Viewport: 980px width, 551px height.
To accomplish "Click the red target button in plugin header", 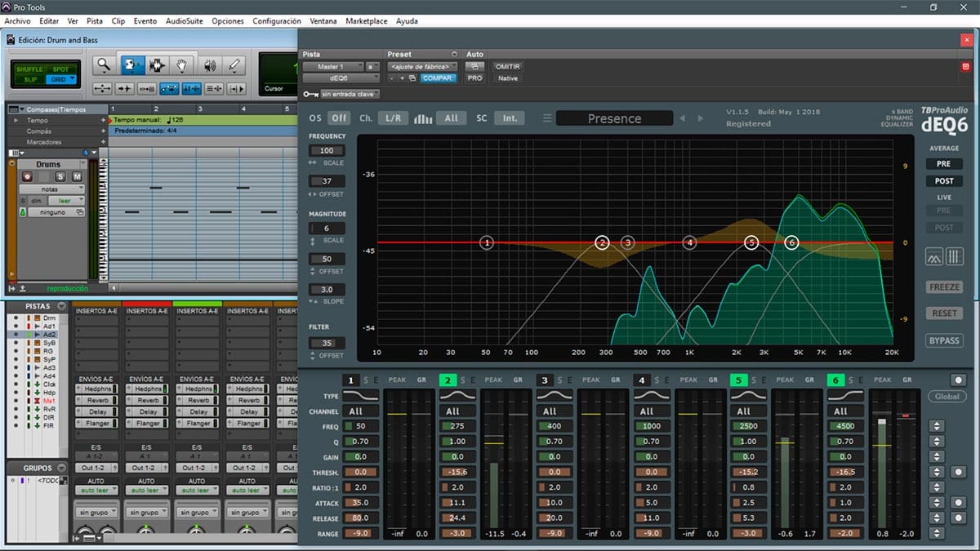I will 967,66.
